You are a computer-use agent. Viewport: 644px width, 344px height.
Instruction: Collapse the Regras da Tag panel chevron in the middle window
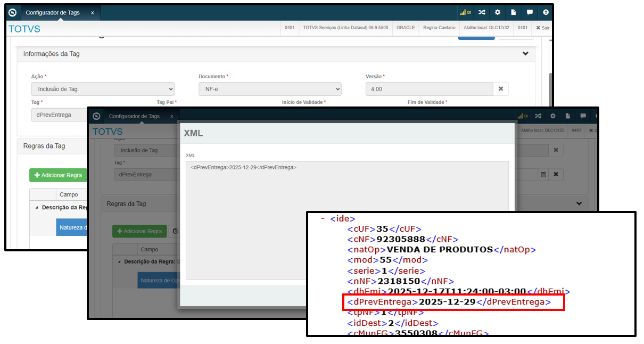click(579, 203)
